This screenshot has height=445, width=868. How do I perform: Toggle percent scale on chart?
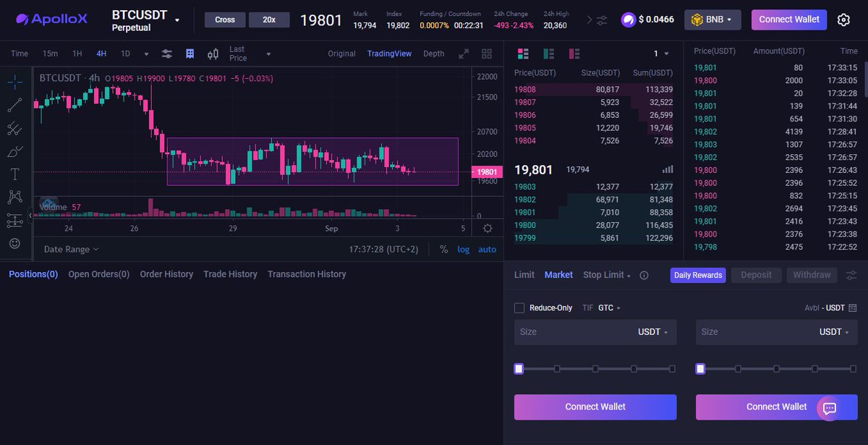tap(443, 249)
